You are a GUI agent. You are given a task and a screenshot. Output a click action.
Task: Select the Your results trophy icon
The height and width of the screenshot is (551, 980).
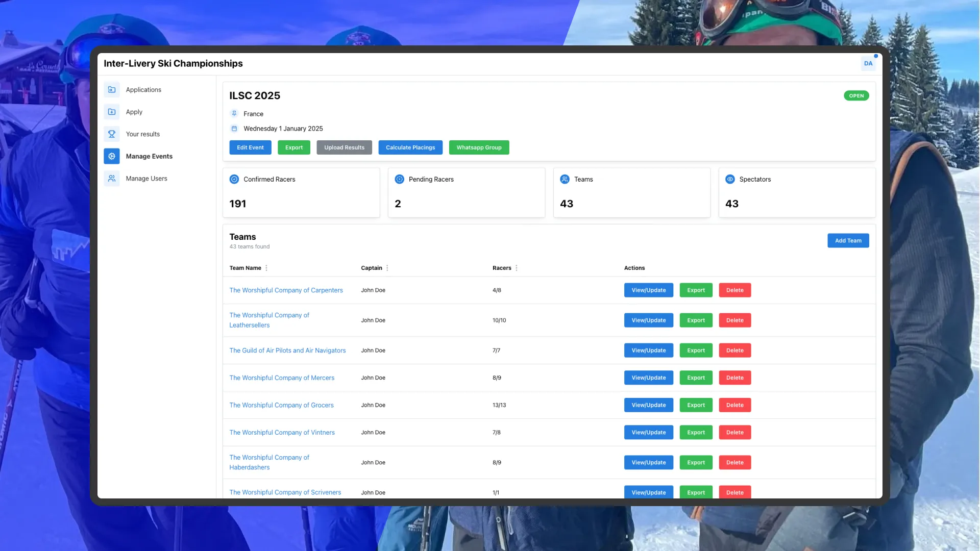[112, 134]
